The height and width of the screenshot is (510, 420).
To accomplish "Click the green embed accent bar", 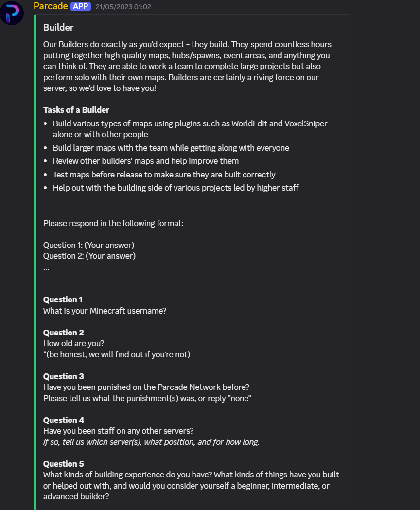I will 35,243.
